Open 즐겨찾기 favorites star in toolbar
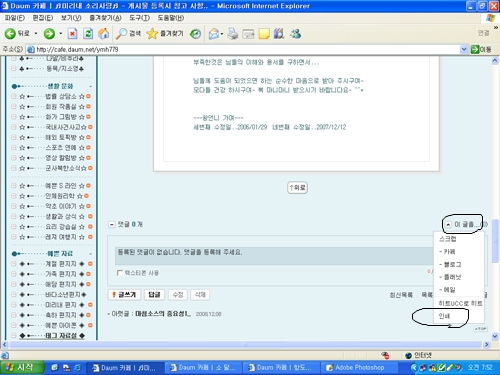Image resolution: width=500 pixels, height=375 pixels. point(152,33)
